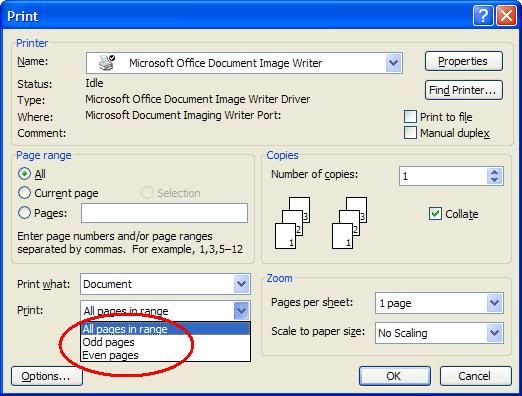
Task: Click the 1 page value
Action: (395, 303)
